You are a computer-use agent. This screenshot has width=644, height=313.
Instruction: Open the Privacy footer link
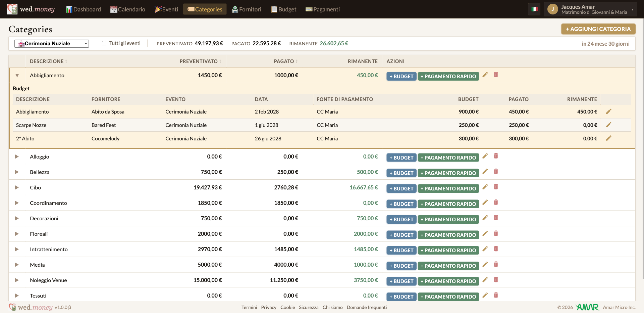(x=269, y=307)
